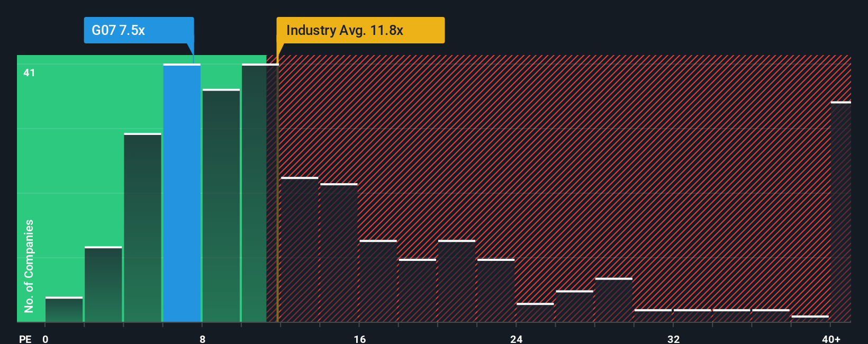Click the 'PE' axis label
Viewport: 868px width, 344px height.
[x=25, y=339]
